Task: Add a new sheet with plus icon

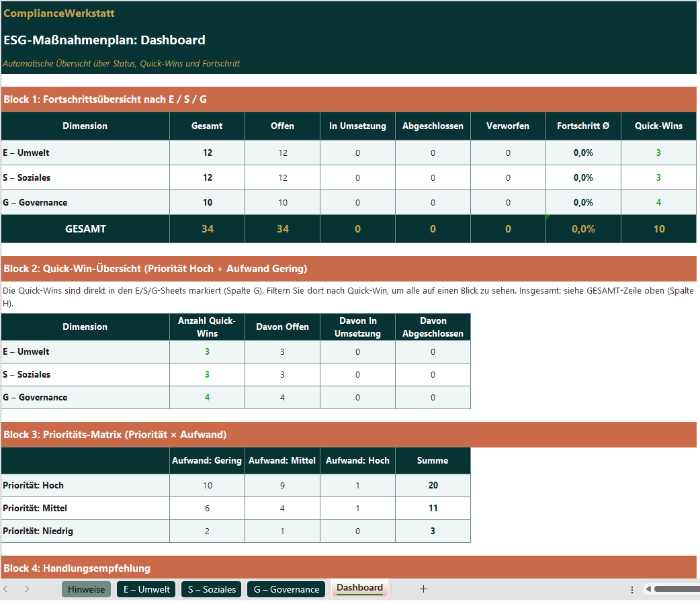Action: (423, 589)
